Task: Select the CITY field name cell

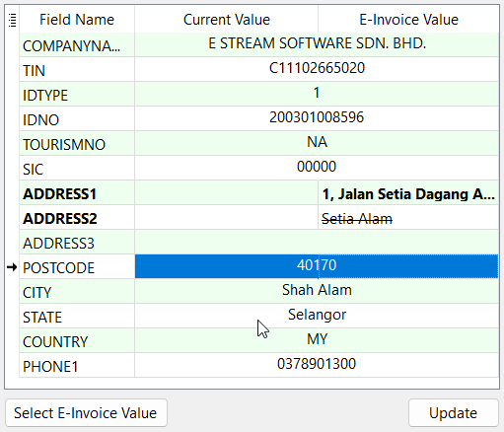Action: tap(77, 291)
